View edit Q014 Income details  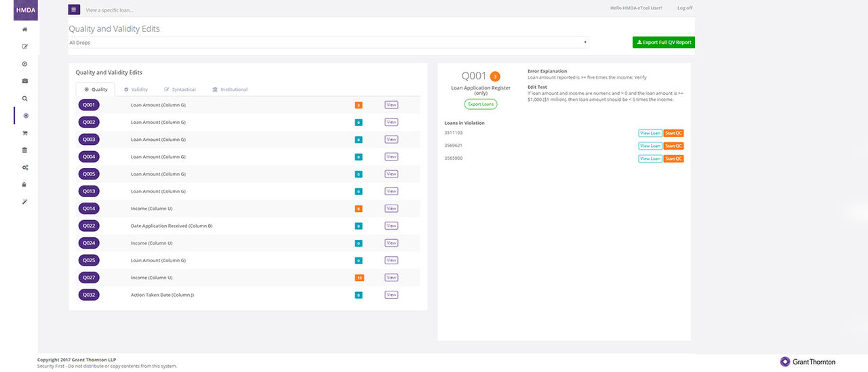pos(391,209)
